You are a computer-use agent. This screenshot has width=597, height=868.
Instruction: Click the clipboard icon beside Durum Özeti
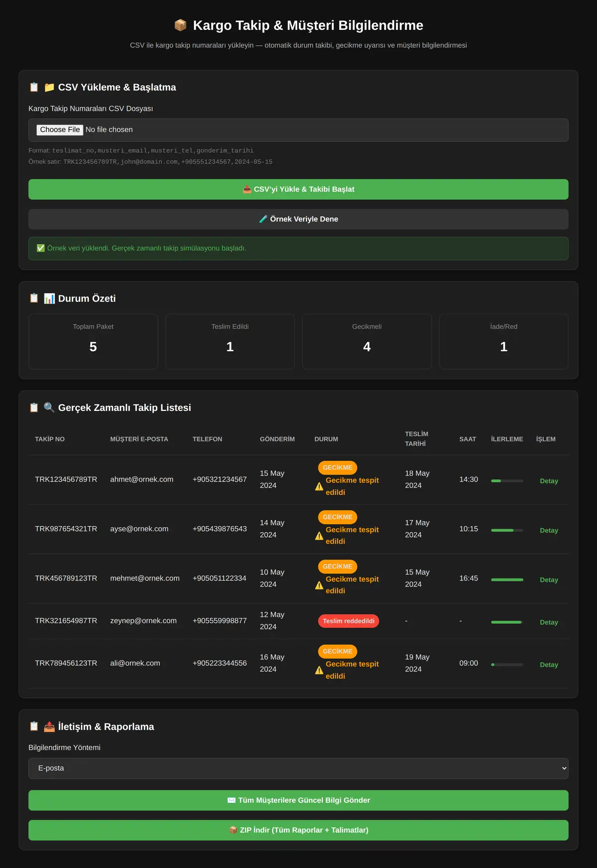pos(34,298)
